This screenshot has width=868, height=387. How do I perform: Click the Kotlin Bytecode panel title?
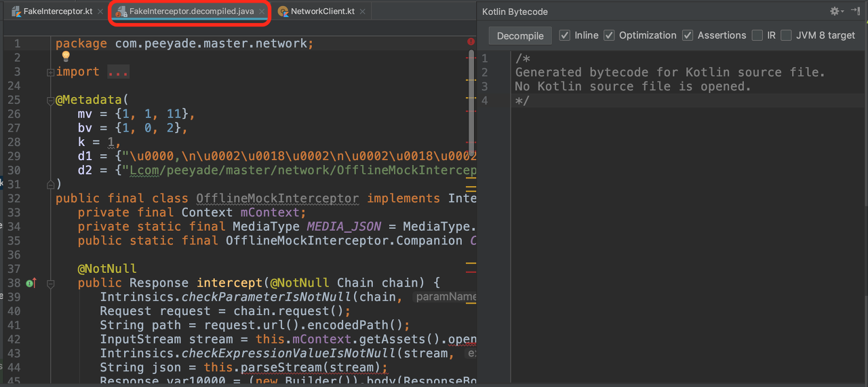[515, 12]
